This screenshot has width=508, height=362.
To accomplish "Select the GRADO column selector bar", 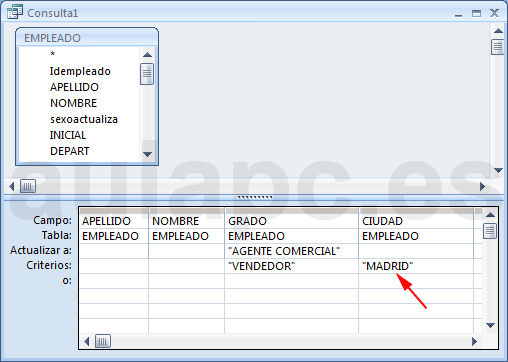I will [x=292, y=211].
